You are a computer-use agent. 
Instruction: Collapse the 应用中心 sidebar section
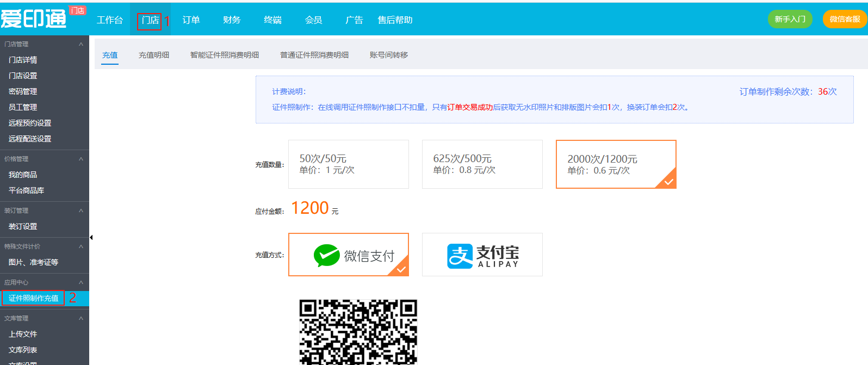[x=81, y=282]
